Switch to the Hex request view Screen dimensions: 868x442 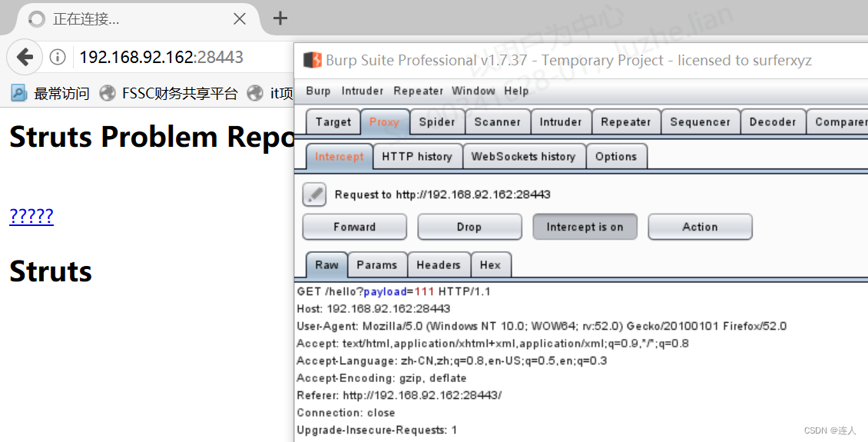point(491,264)
